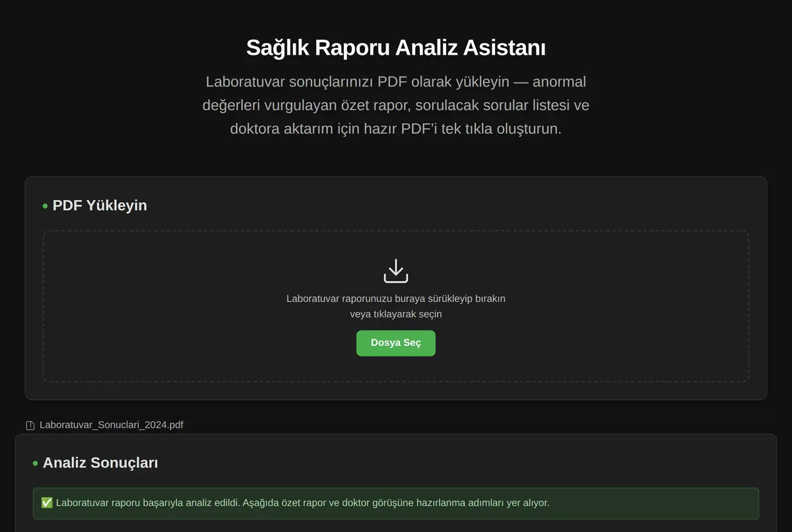The width and height of the screenshot is (792, 532).
Task: Click the download arrow icon in dropzone
Action: pos(396,271)
